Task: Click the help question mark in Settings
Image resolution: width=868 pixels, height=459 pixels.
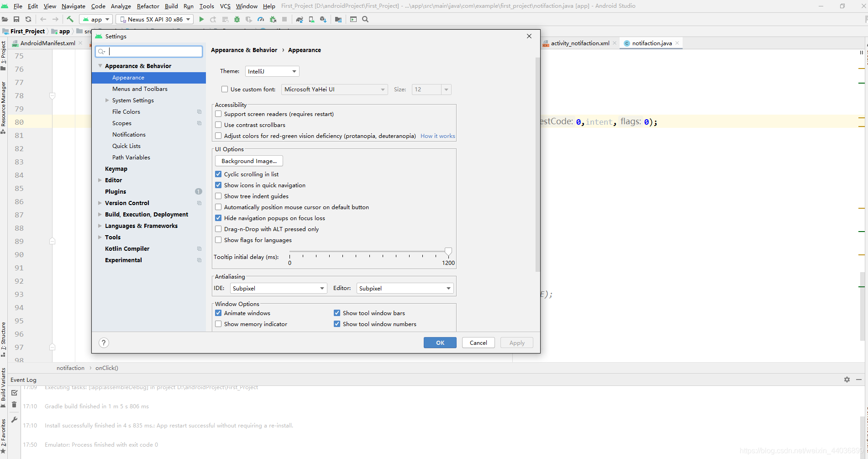Action: click(x=104, y=343)
